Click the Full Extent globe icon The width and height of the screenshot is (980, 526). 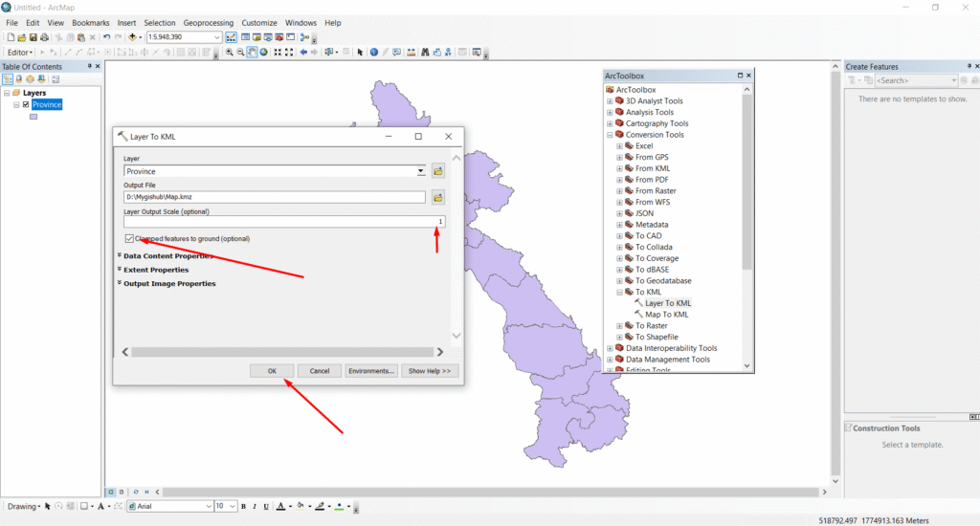point(264,52)
